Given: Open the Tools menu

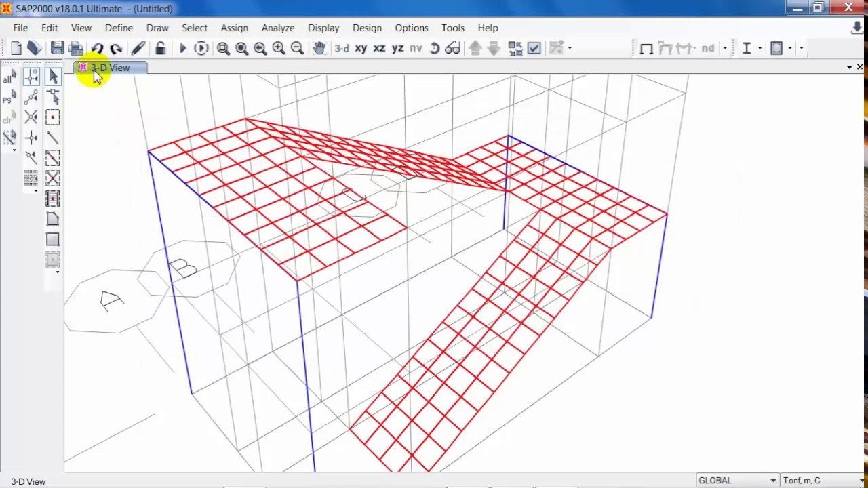Looking at the screenshot, I should point(453,28).
